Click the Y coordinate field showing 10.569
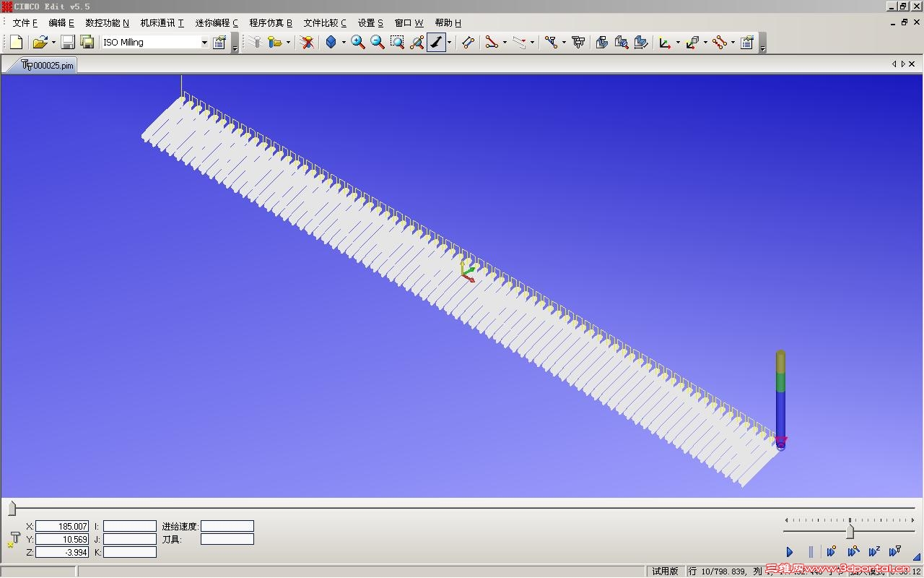This screenshot has height=578, width=924. (62, 539)
